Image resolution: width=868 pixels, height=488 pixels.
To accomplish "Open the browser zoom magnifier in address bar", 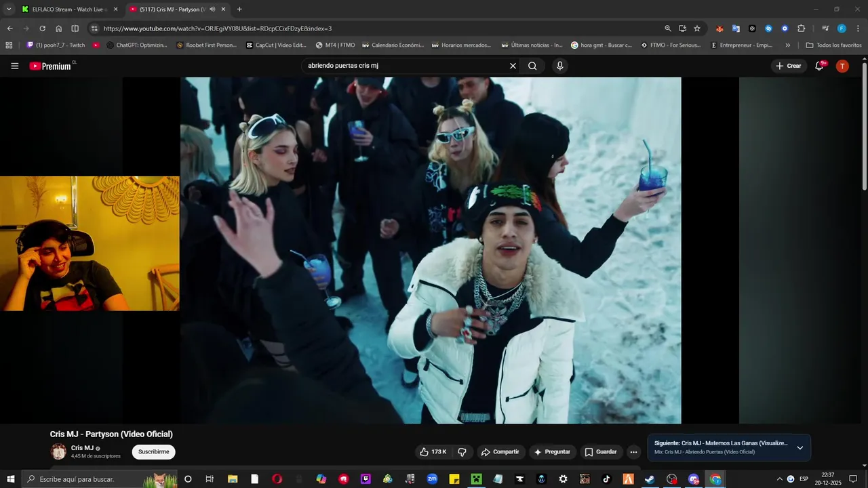I will [x=668, y=28].
